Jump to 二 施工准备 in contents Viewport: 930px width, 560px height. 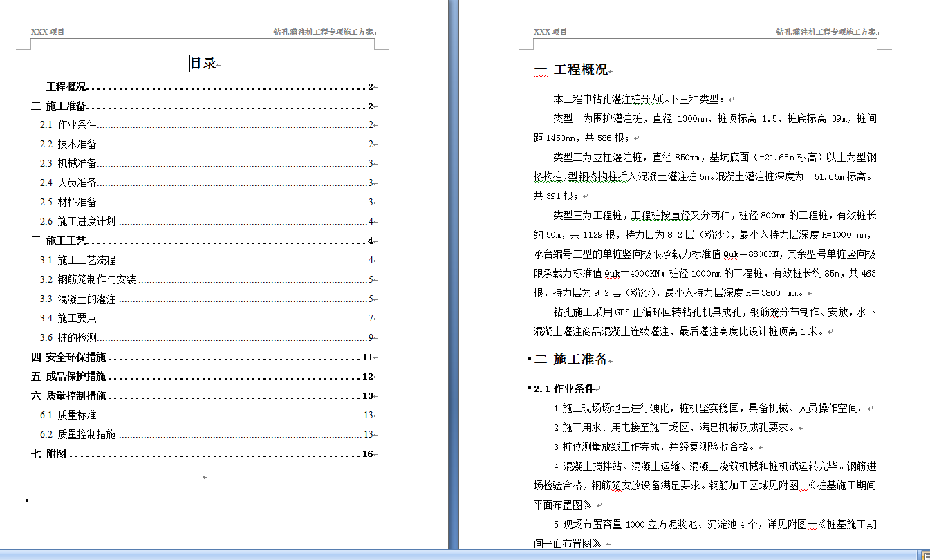tap(66, 106)
